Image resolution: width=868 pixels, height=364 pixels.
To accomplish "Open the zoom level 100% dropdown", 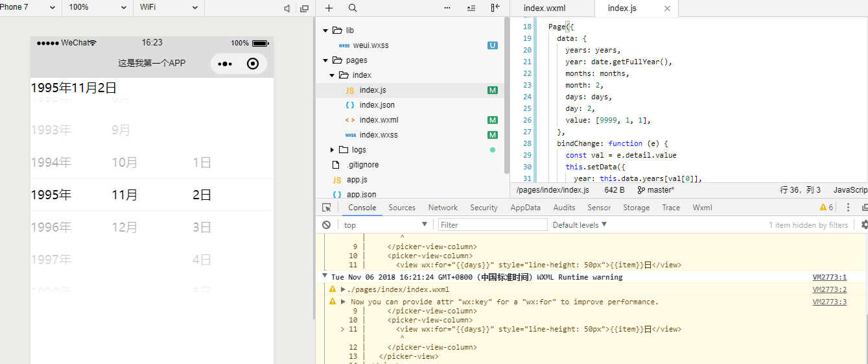I will tap(97, 8).
